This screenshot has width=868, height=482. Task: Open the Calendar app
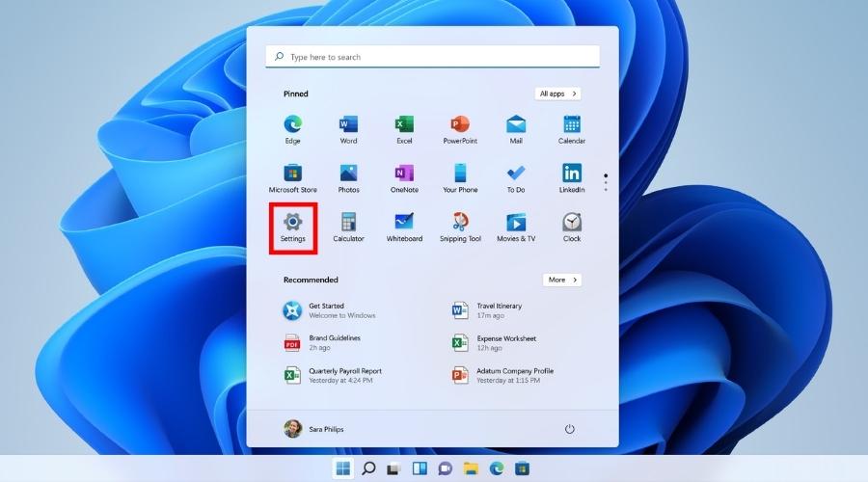[572, 129]
